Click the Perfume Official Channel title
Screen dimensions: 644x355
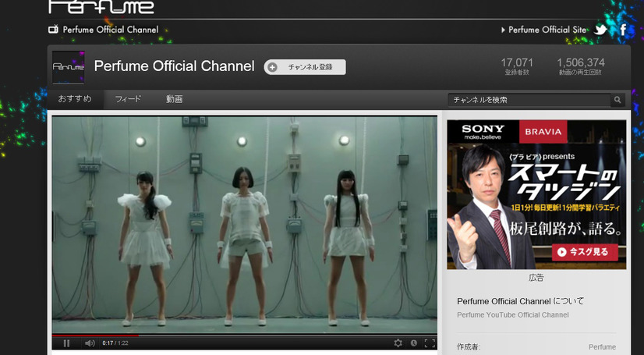(174, 66)
